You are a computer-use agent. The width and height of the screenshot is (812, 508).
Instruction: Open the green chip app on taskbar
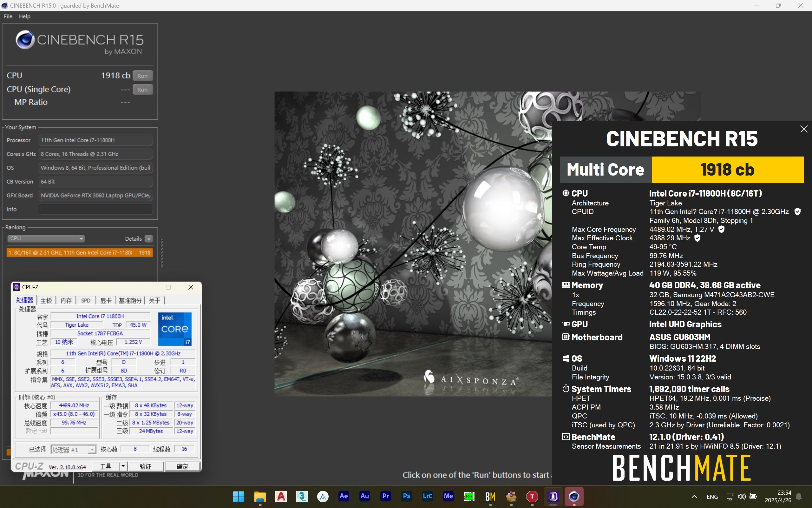click(x=469, y=496)
